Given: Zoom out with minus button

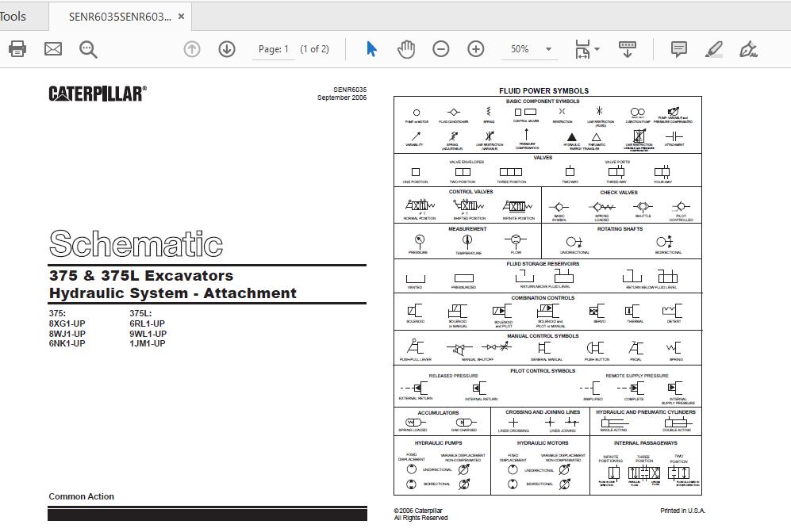Looking at the screenshot, I should (x=441, y=49).
